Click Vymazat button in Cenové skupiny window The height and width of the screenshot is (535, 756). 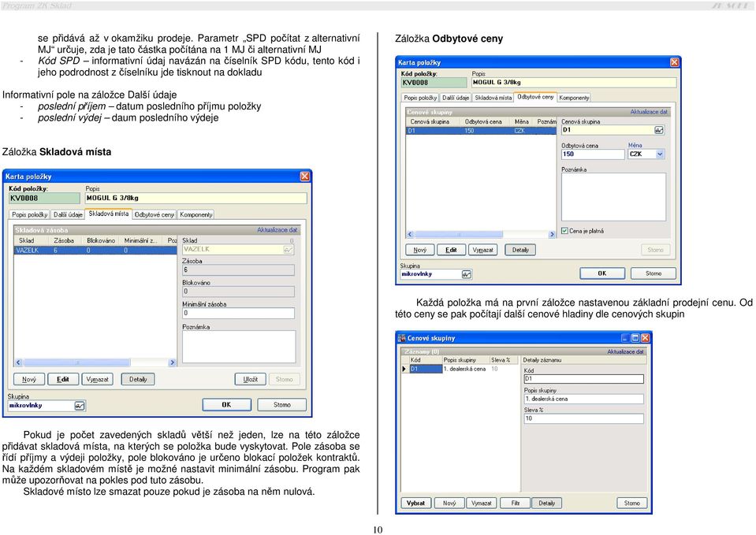pos(481,503)
